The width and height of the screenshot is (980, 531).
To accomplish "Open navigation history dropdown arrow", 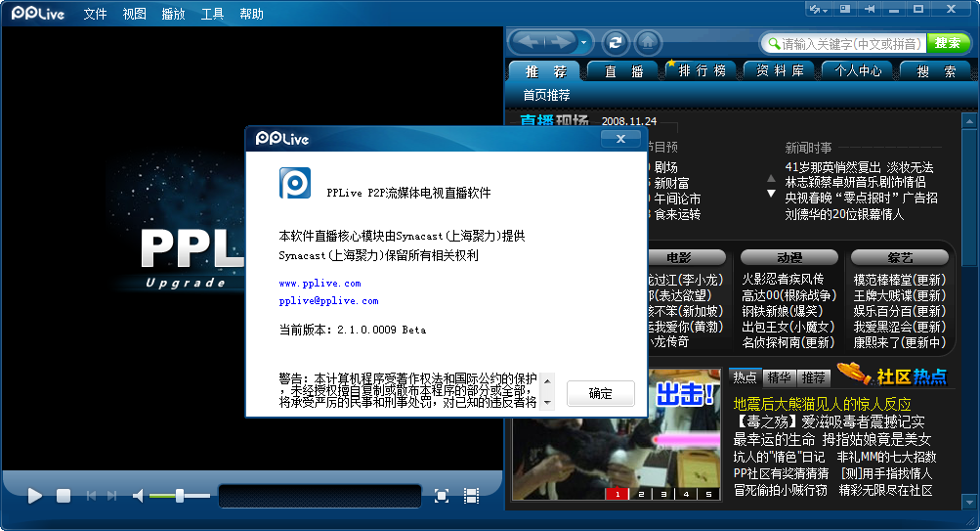I will [x=583, y=42].
